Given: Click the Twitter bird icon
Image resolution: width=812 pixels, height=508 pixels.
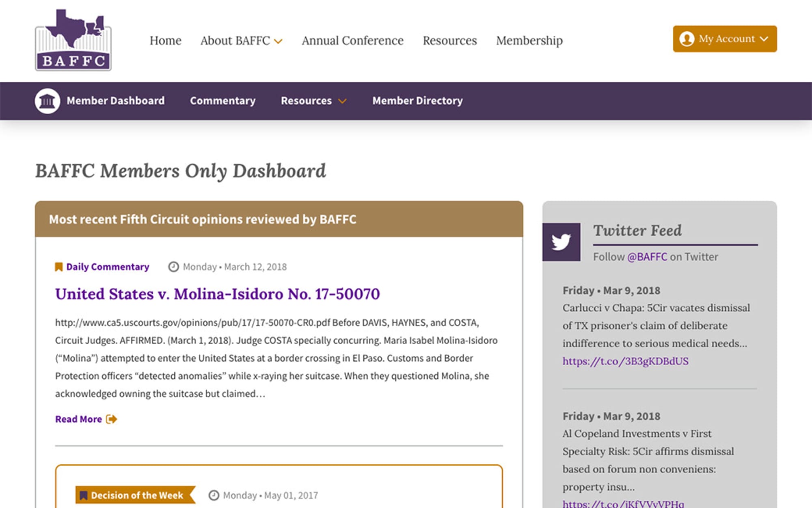Looking at the screenshot, I should click(561, 242).
